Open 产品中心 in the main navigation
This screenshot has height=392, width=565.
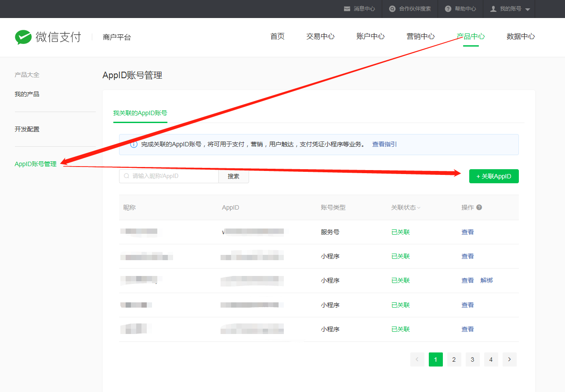click(x=471, y=36)
